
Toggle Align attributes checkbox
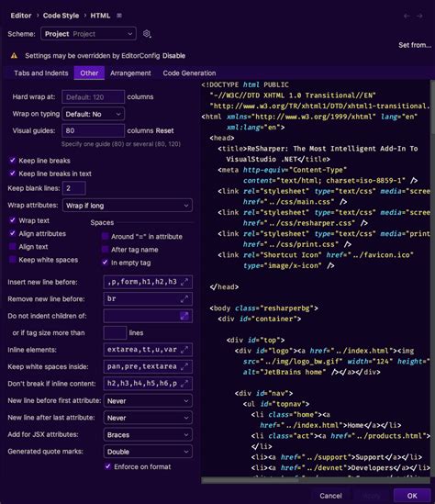point(13,233)
